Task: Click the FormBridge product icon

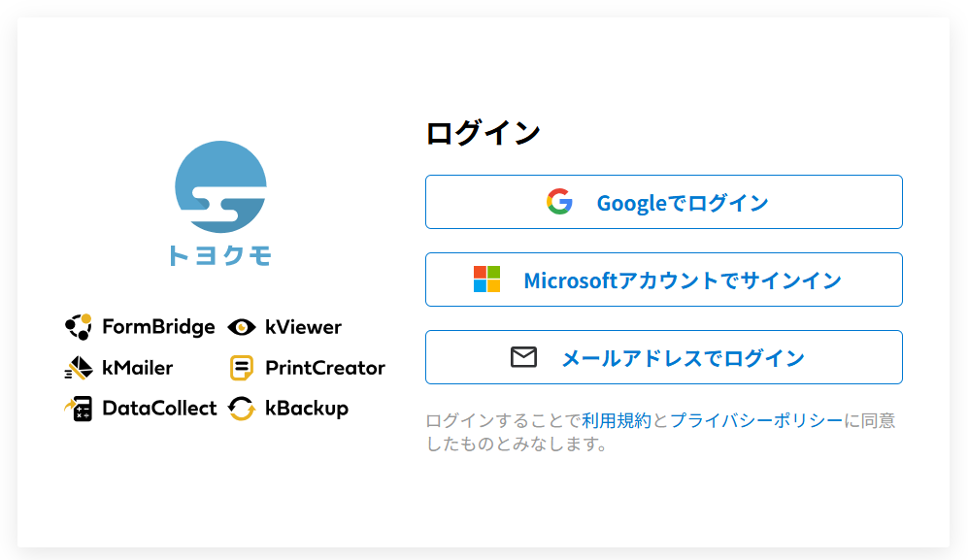Action: tap(79, 327)
